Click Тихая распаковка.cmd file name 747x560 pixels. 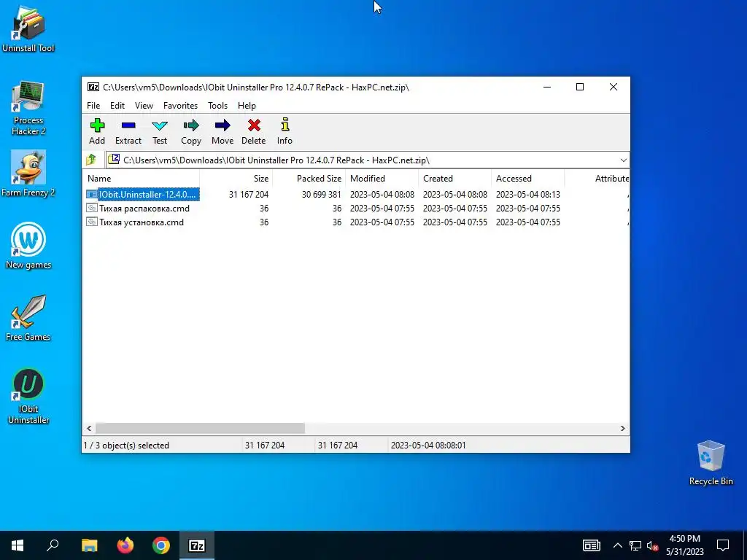(x=144, y=208)
